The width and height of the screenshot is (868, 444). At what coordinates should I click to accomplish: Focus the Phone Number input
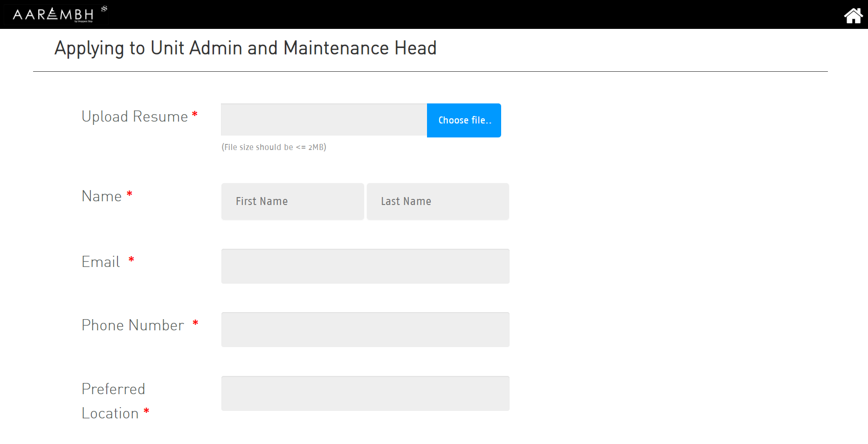click(x=365, y=330)
